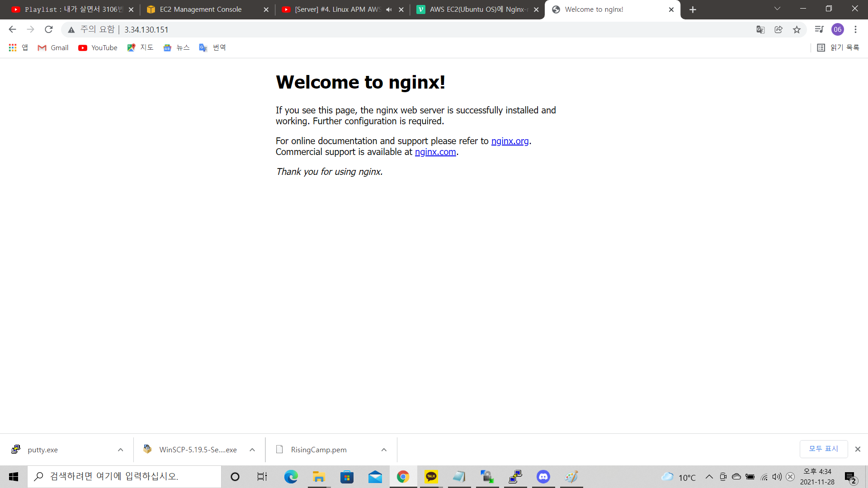The width and height of the screenshot is (868, 488).
Task: Reload the current page
Action: (49, 30)
